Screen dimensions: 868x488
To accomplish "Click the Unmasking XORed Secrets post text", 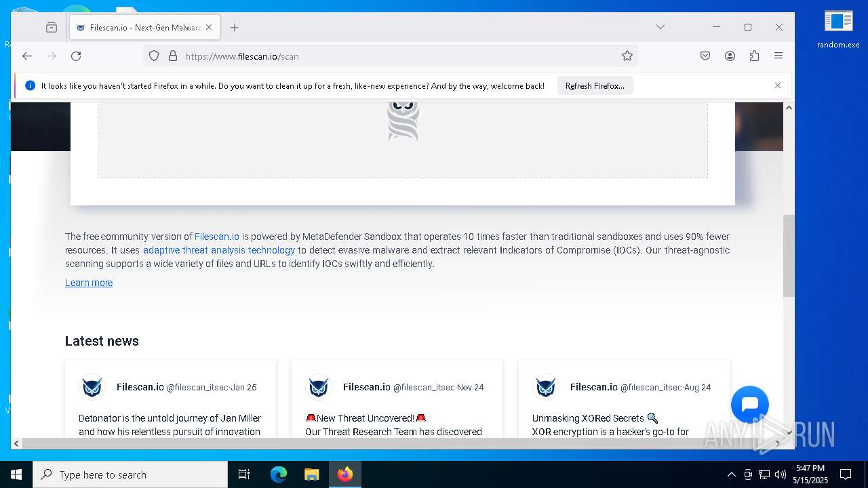I will (610, 425).
